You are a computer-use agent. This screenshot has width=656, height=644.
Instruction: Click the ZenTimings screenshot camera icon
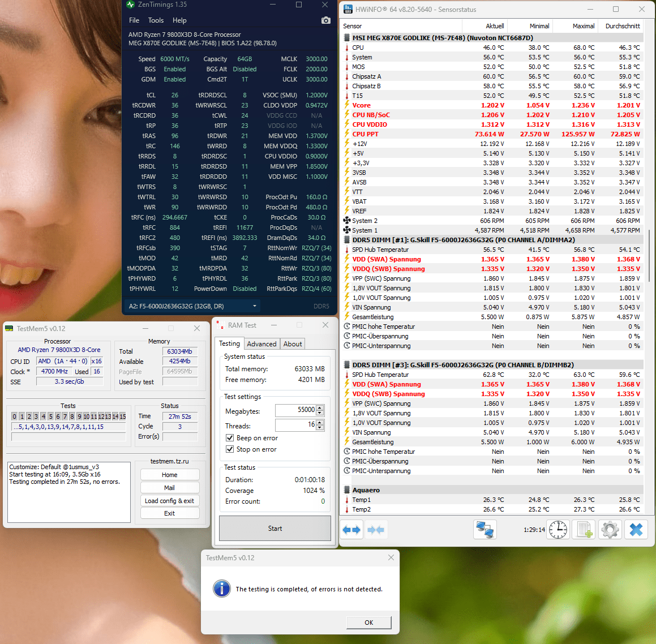[325, 20]
